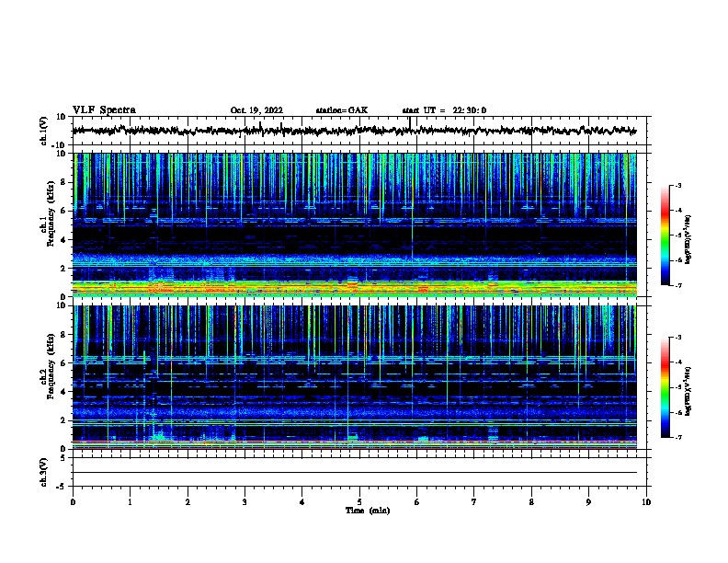
Task: Click time axis tick label "6"
Action: (x=417, y=502)
